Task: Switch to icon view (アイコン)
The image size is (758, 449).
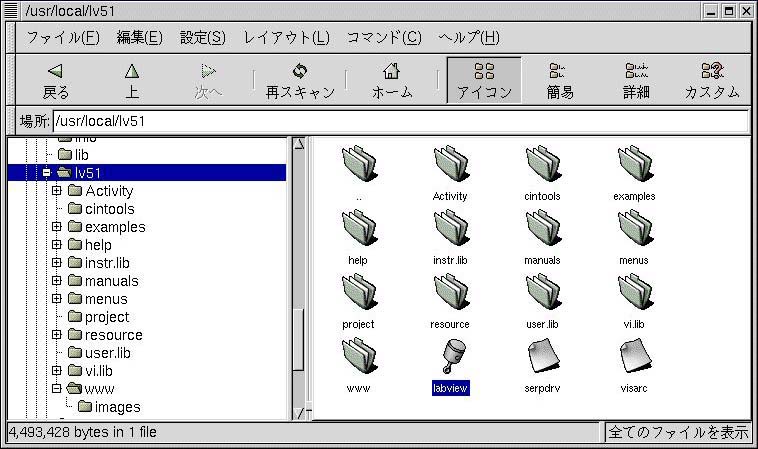Action: (x=484, y=80)
